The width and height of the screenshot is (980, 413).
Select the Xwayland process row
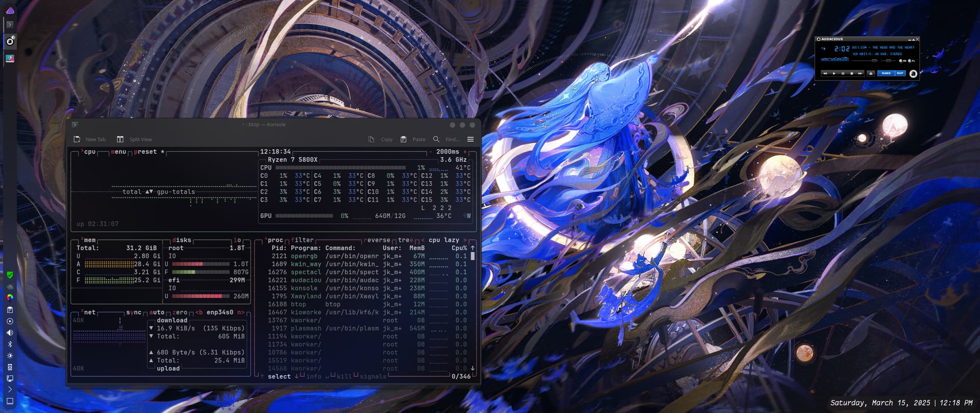(367, 296)
